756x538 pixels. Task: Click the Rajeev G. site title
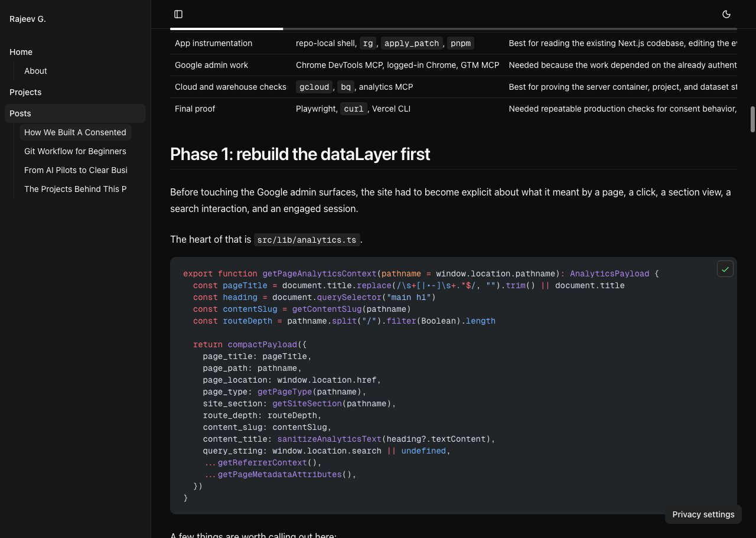click(x=28, y=19)
